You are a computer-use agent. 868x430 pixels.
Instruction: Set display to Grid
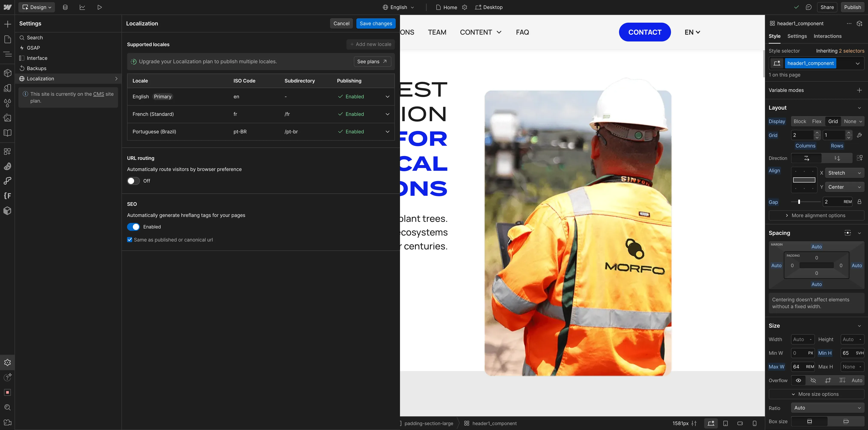(833, 121)
